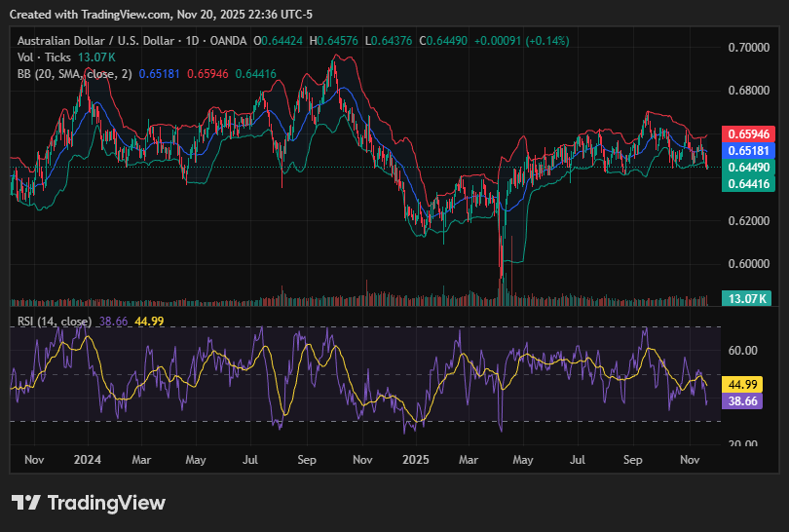The image size is (789, 532).
Task: Click the 0.60000 tick on the price scale
Action: 748,264
